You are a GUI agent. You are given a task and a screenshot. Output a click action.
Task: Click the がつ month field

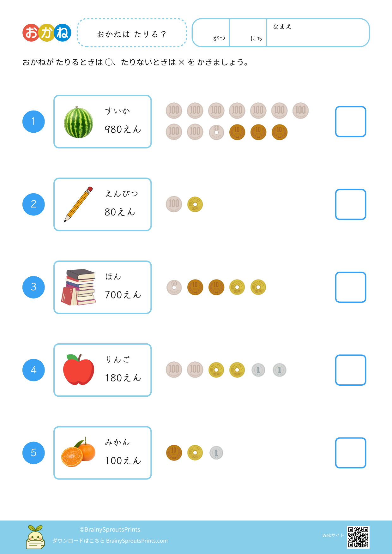[x=211, y=33]
